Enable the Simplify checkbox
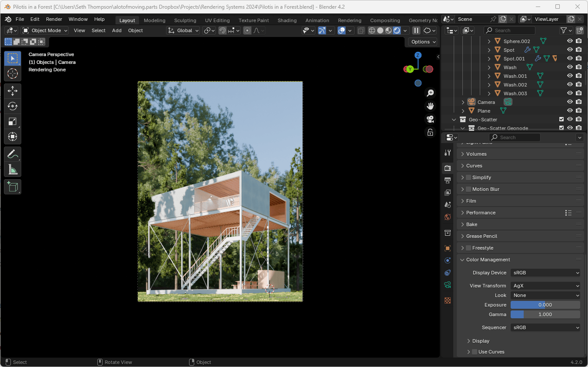The width and height of the screenshot is (588, 367). [468, 177]
